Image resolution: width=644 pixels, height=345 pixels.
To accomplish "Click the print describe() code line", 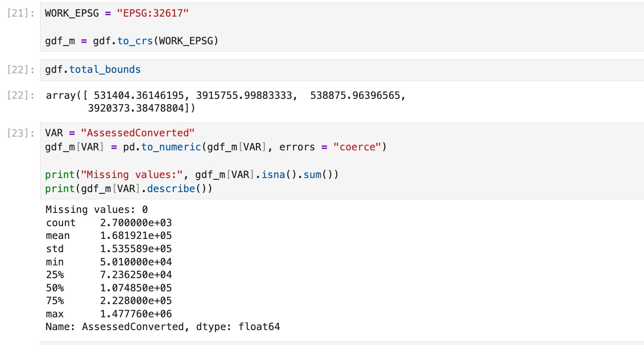I will (x=128, y=189).
